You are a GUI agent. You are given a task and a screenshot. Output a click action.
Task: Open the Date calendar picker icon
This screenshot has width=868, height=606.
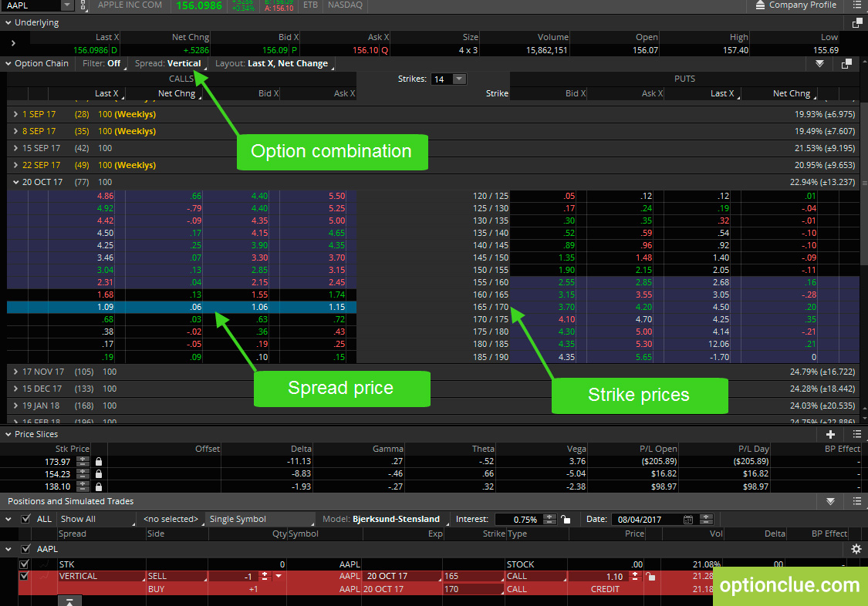coord(688,519)
